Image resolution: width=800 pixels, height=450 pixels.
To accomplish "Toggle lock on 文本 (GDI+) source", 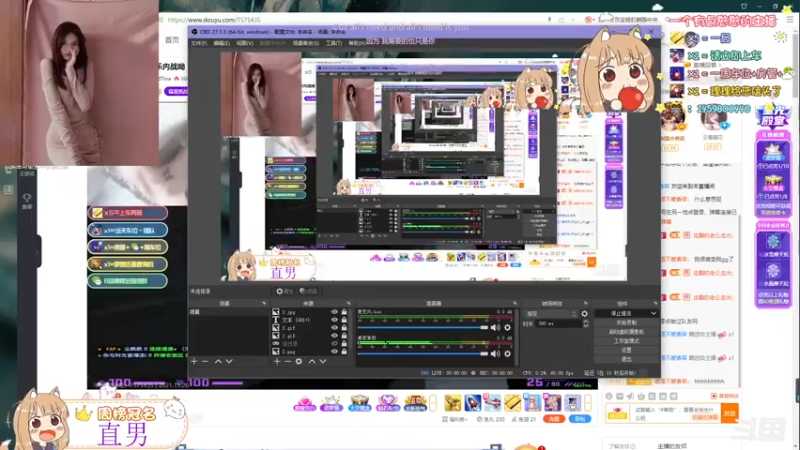I will point(344,320).
